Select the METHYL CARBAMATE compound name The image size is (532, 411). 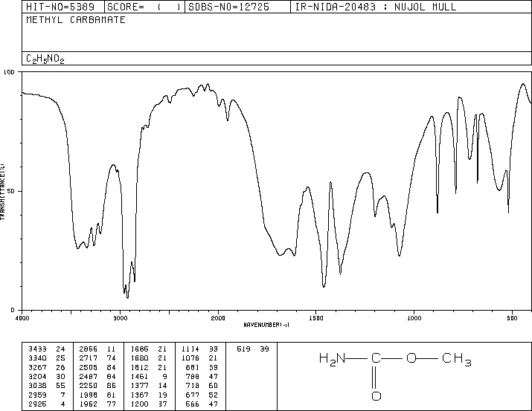[x=76, y=19]
